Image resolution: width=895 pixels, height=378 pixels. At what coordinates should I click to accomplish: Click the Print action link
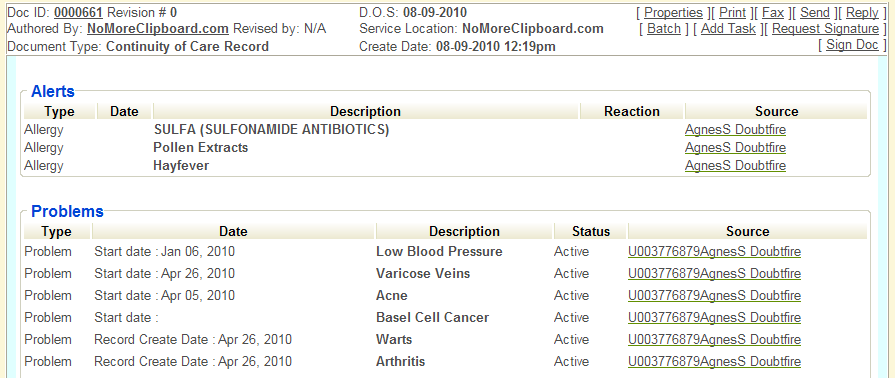coord(732,13)
